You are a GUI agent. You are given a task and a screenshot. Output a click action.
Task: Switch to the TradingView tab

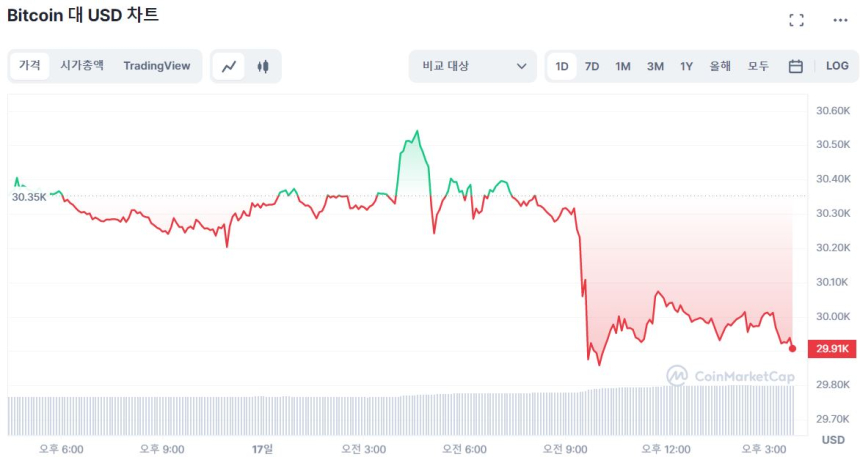coord(157,66)
